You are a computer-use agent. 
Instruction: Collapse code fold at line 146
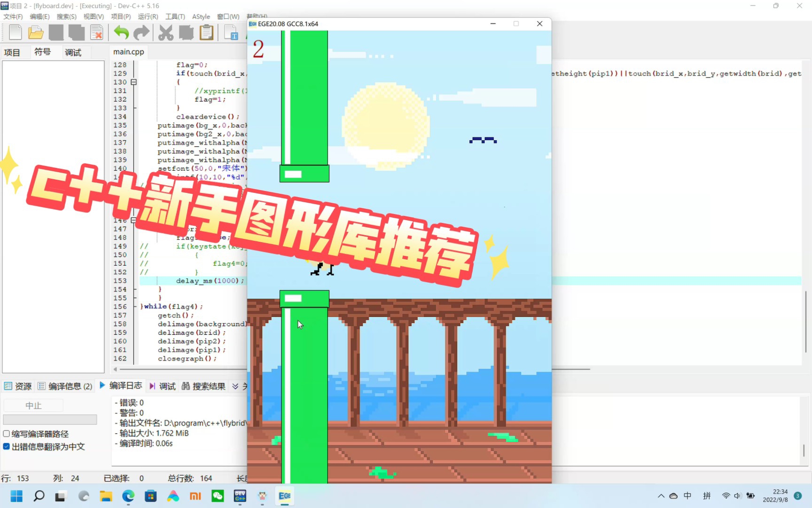point(134,220)
